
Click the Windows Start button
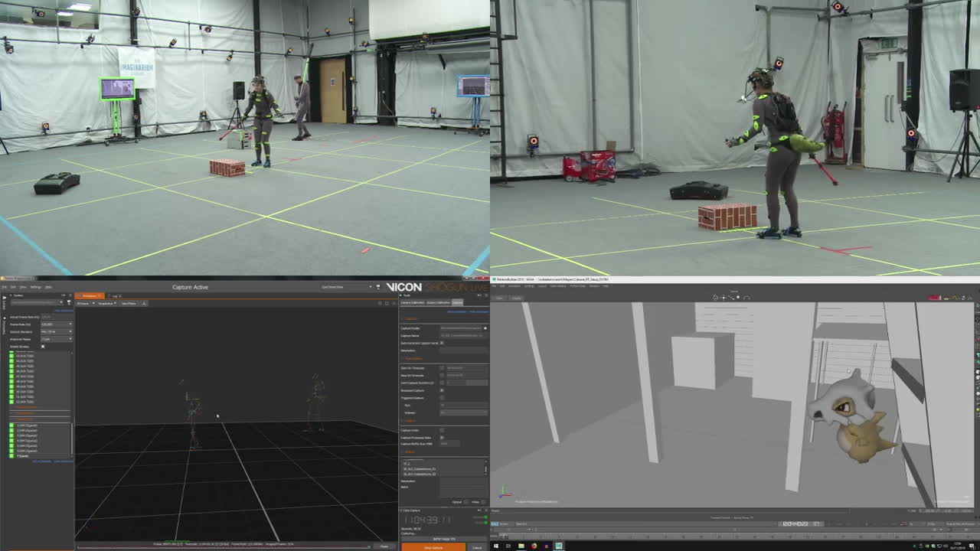(x=496, y=546)
